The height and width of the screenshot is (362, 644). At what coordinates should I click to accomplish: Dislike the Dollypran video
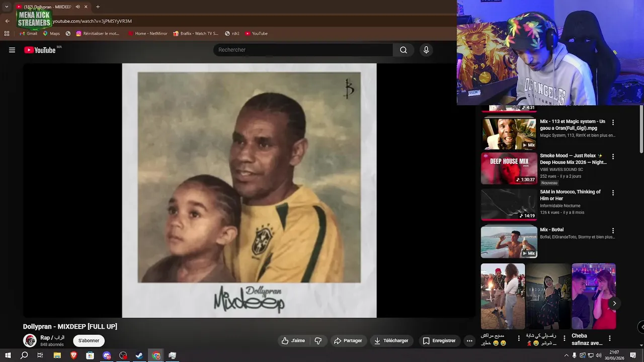[x=318, y=340]
